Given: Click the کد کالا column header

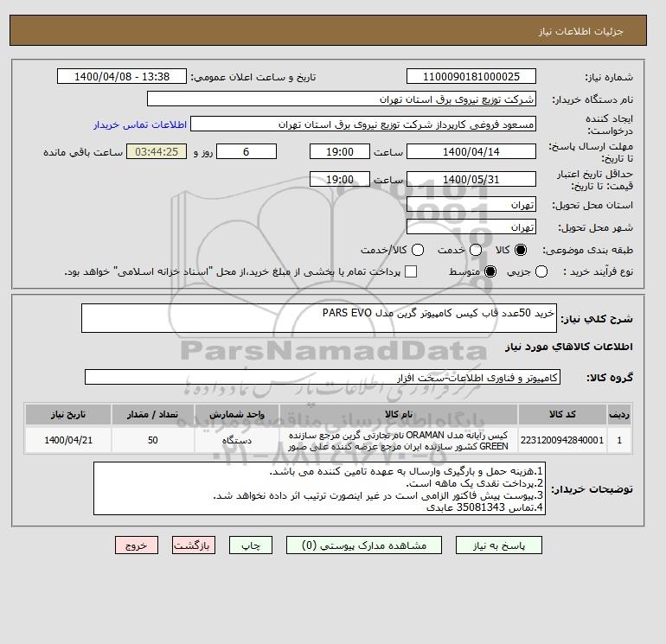Looking at the screenshot, I should [562, 414].
